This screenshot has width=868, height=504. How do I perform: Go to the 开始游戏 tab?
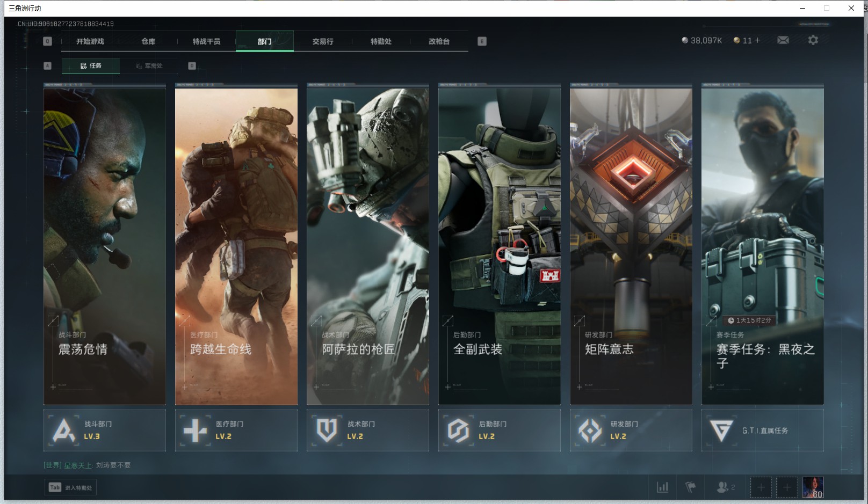tap(90, 41)
